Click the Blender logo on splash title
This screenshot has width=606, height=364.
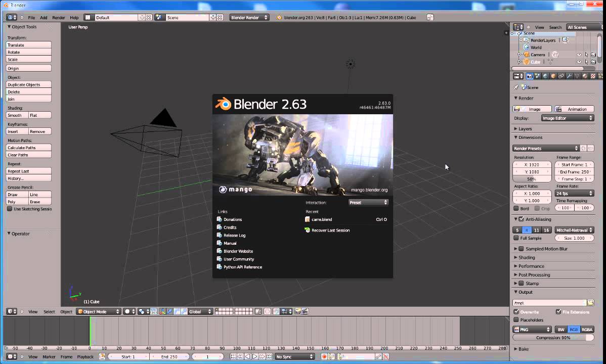click(x=223, y=104)
